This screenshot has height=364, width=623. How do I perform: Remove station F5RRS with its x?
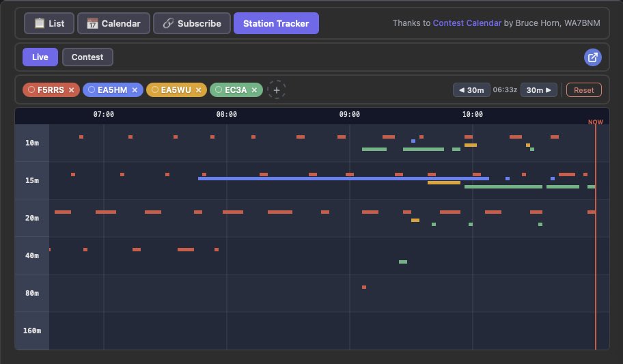pyautogui.click(x=72, y=90)
